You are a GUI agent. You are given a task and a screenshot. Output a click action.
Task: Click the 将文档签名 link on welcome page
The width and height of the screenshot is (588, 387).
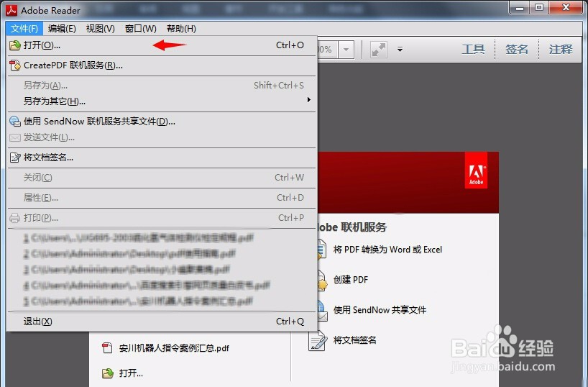[x=355, y=340]
